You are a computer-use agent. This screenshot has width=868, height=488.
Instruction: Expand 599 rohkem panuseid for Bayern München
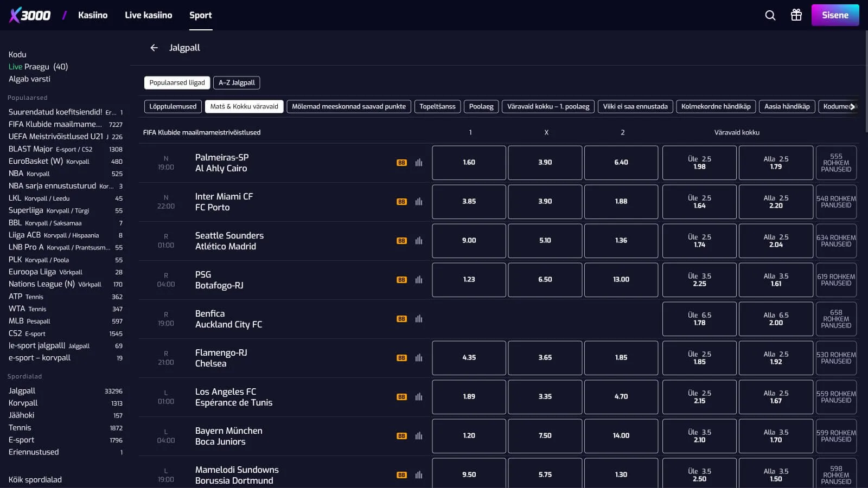click(x=836, y=436)
